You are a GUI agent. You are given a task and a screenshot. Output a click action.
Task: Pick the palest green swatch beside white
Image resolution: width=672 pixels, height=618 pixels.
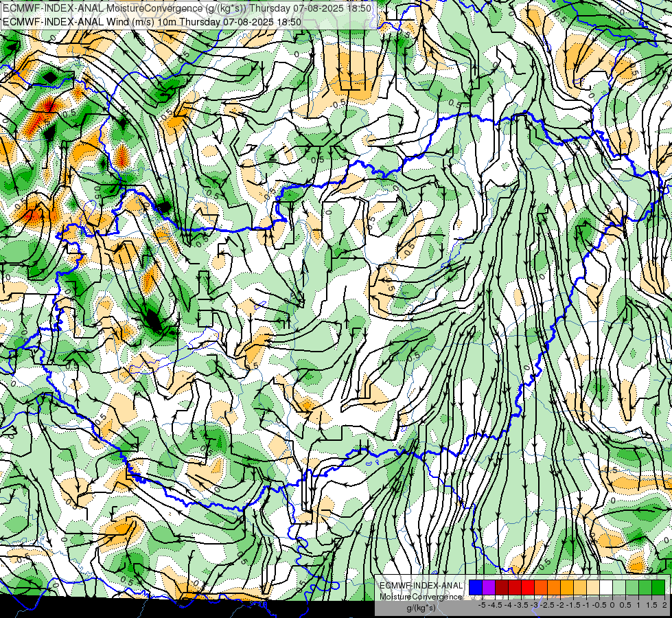(x=619, y=588)
